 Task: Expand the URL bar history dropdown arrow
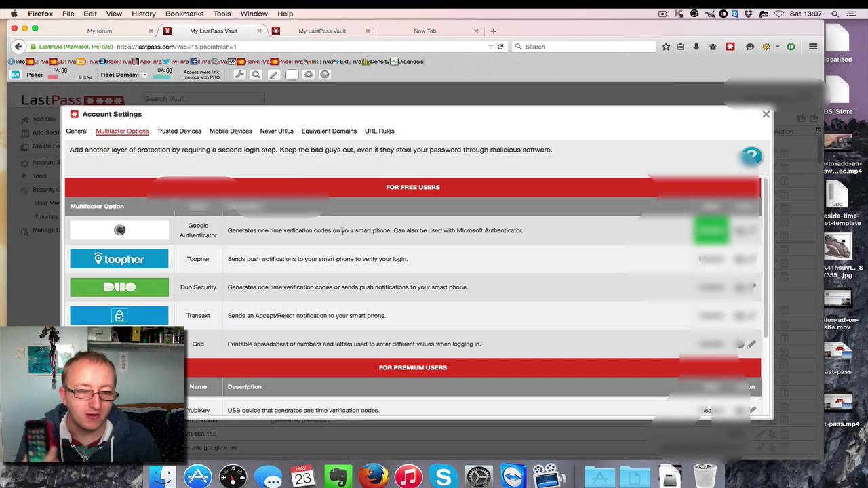[x=490, y=47]
